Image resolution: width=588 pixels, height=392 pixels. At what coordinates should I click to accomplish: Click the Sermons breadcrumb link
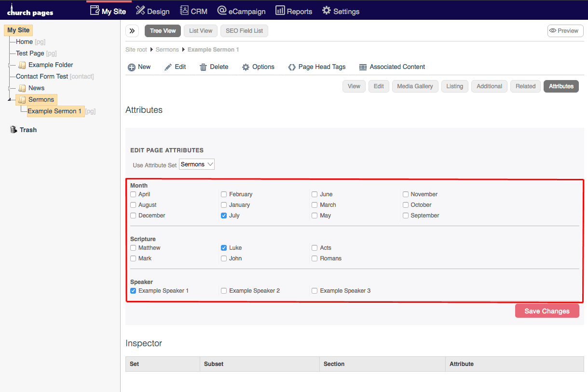pos(167,50)
